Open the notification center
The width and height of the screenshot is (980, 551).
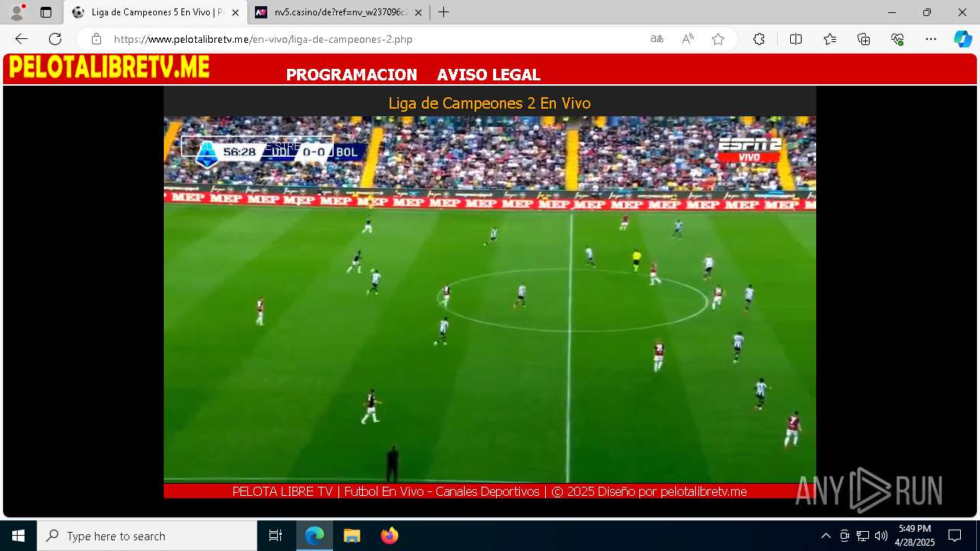[x=955, y=536]
